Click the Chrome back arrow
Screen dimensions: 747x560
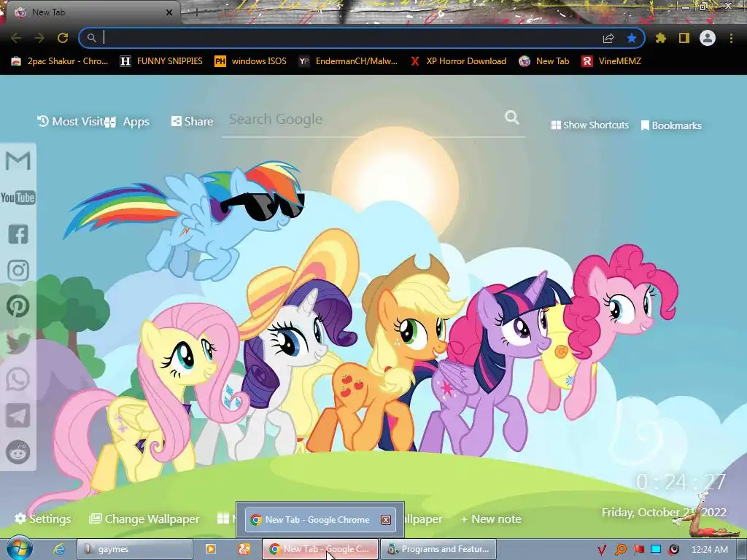pyautogui.click(x=16, y=38)
